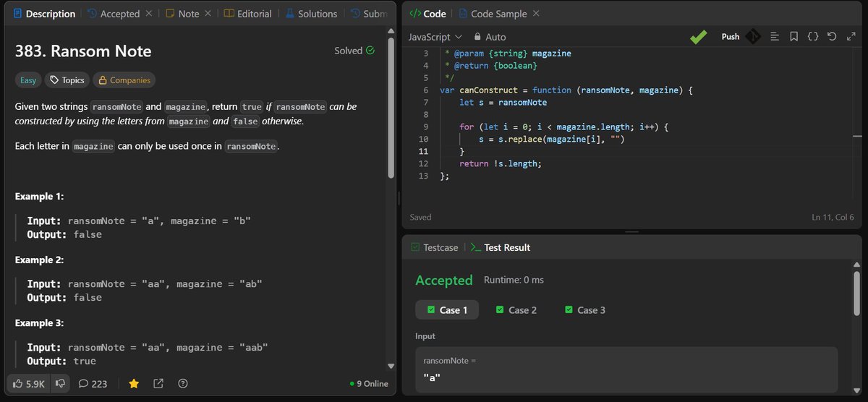Viewport: 868px width, 402px height.
Task: Open comments via the 223 speech bubble
Action: pyautogui.click(x=93, y=384)
